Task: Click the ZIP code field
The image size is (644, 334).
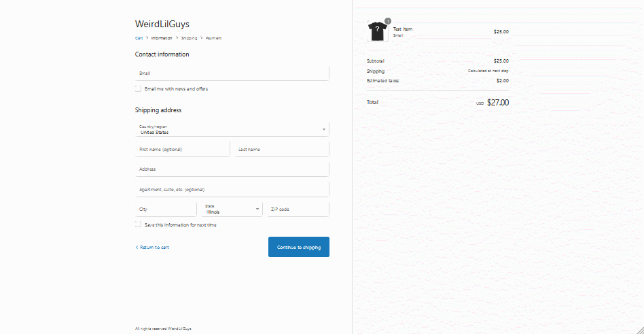Action: pyautogui.click(x=298, y=209)
